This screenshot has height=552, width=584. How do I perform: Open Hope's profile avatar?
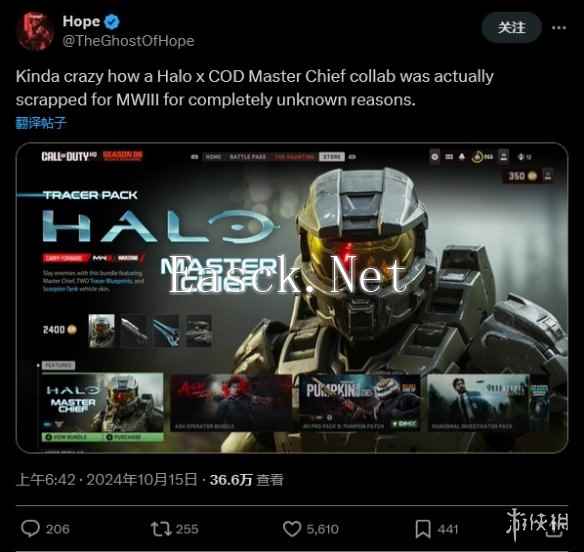(x=35, y=31)
